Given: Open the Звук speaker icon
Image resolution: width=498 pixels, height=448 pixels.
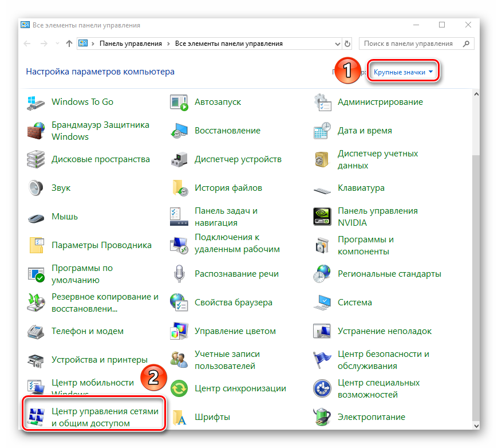Looking at the screenshot, I should pyautogui.click(x=35, y=188).
